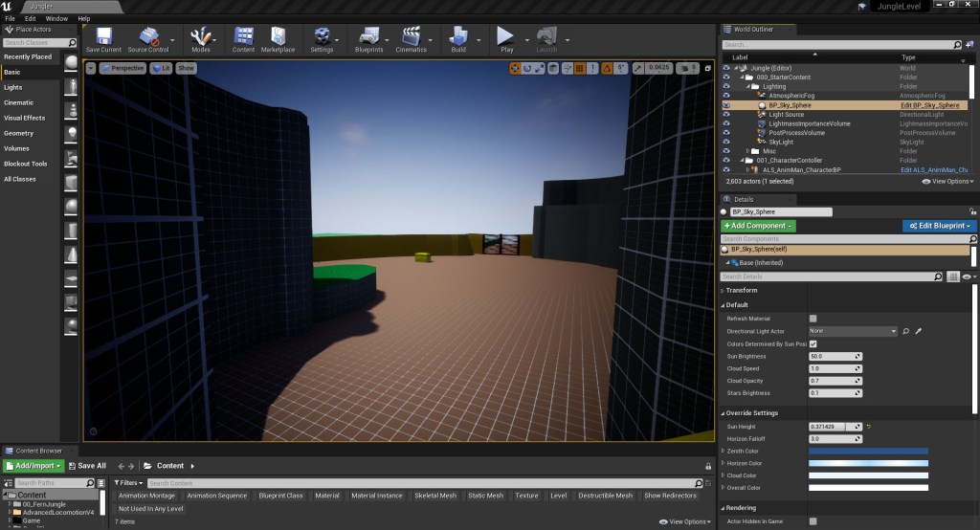Open the Window menu
The image size is (980, 530).
pyautogui.click(x=56, y=18)
